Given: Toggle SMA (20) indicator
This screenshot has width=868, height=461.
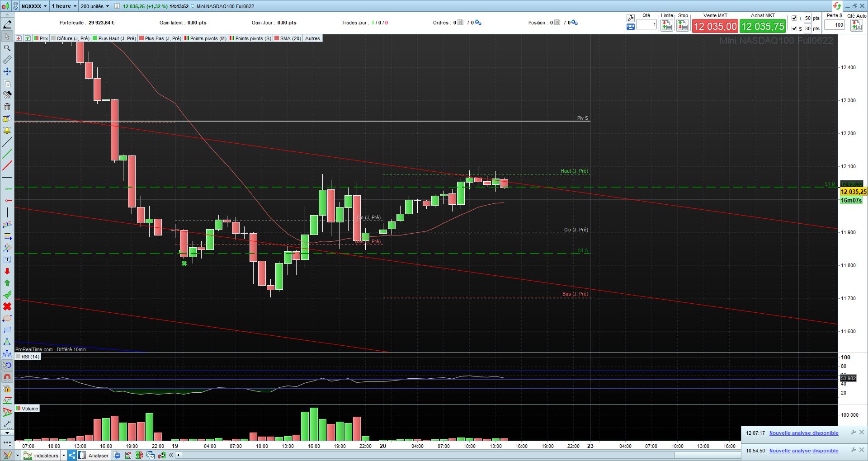Looking at the screenshot, I should coord(288,38).
